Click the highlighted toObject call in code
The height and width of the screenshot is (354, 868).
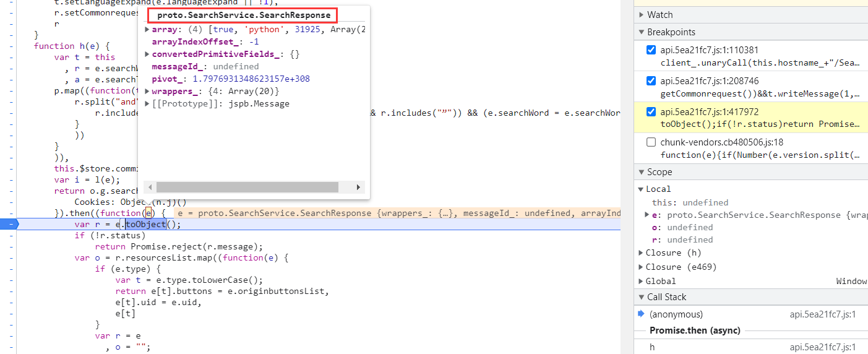click(146, 225)
